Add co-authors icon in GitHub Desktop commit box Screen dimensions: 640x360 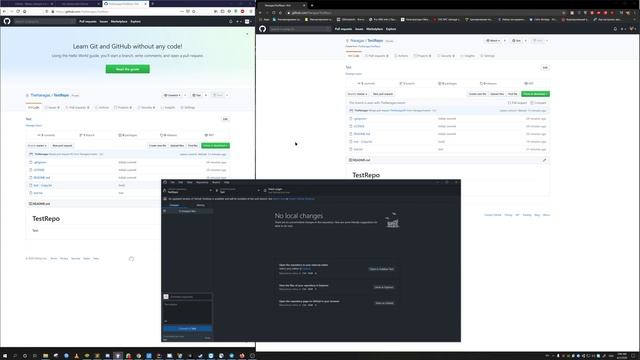click(166, 321)
